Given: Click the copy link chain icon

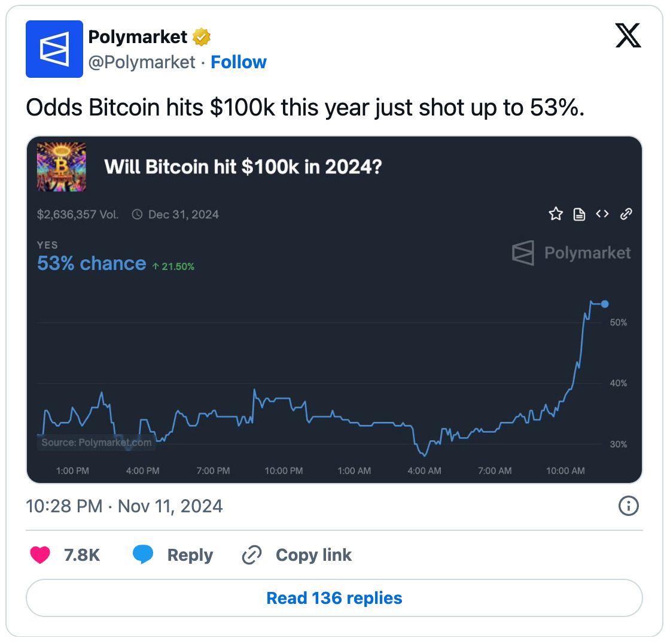Looking at the screenshot, I should click(x=251, y=555).
